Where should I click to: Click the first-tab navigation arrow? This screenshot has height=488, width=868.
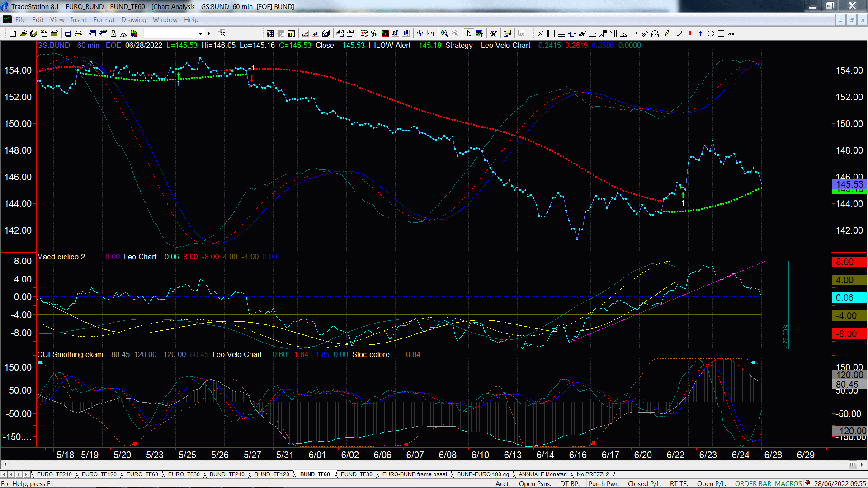4,474
